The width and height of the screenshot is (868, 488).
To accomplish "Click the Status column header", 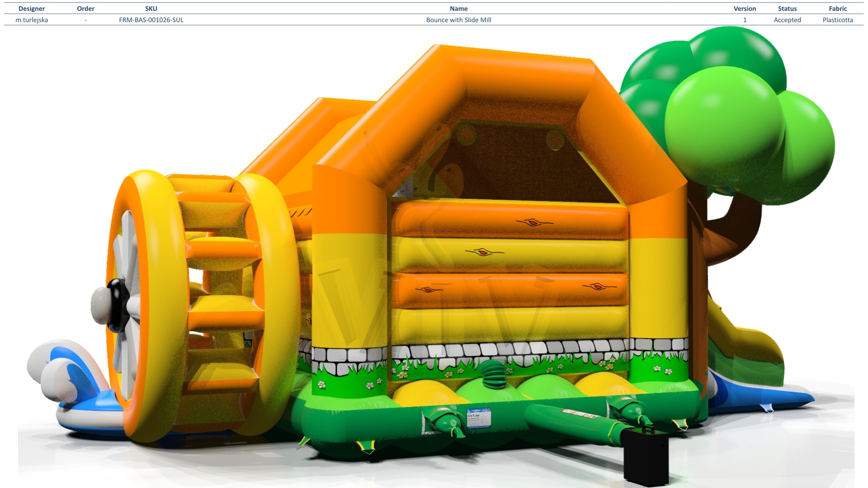I will point(787,9).
